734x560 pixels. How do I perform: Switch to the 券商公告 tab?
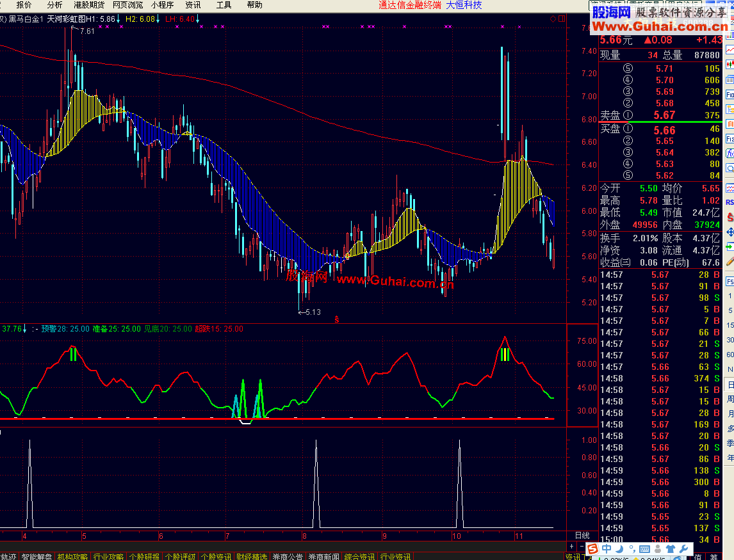tap(288, 556)
